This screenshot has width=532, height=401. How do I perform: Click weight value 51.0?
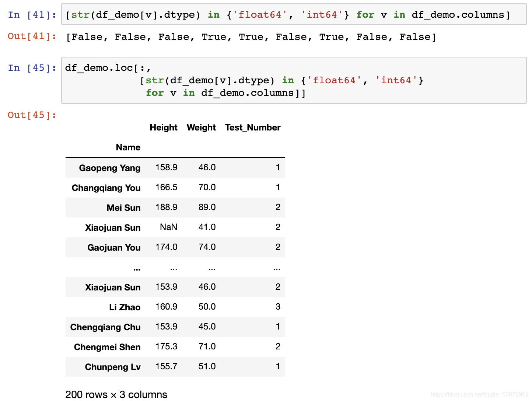click(207, 366)
